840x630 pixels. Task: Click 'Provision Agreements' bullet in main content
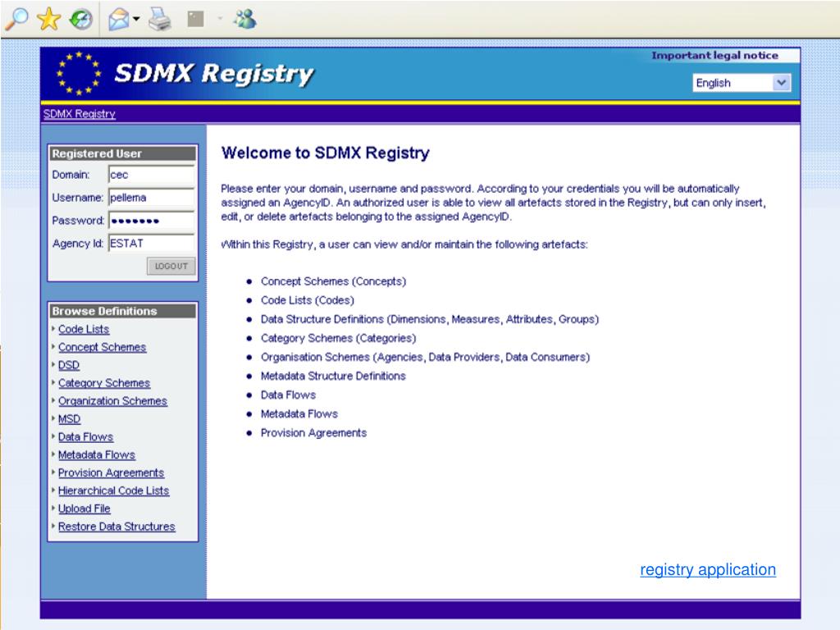coord(313,433)
